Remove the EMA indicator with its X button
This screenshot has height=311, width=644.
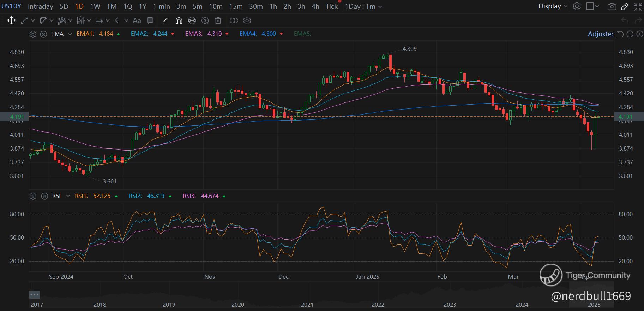click(43, 34)
